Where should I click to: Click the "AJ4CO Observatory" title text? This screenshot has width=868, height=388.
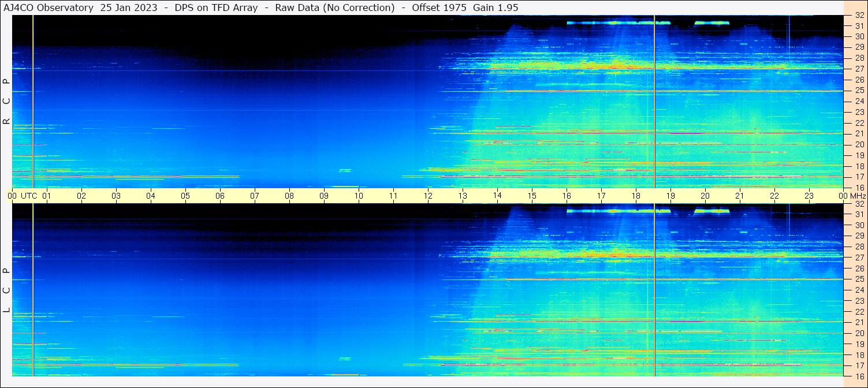(x=49, y=8)
